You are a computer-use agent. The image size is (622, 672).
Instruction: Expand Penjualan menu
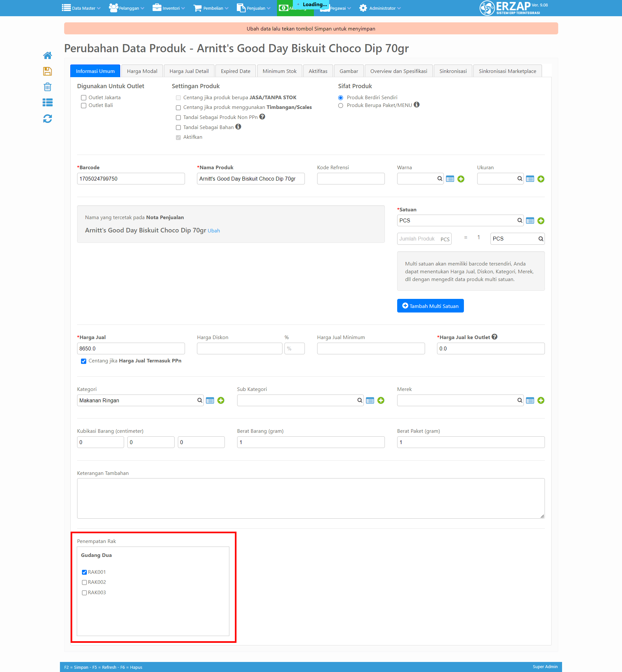(x=253, y=8)
